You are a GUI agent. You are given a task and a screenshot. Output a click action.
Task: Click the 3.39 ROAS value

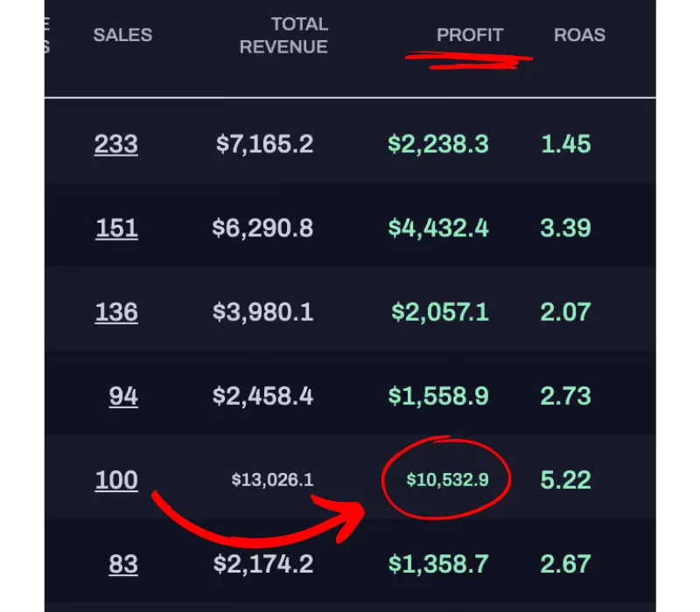tap(565, 228)
